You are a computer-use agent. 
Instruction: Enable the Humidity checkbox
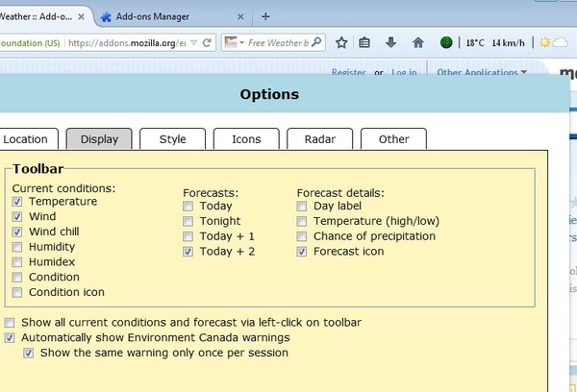17,247
